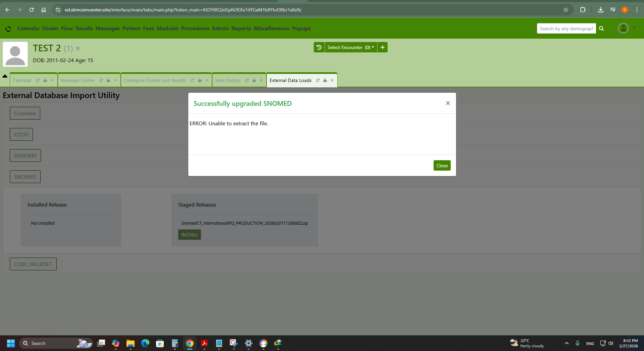Image resolution: width=644 pixels, height=351 pixels.
Task: Open File Explorer from the taskbar
Action: click(x=130, y=343)
